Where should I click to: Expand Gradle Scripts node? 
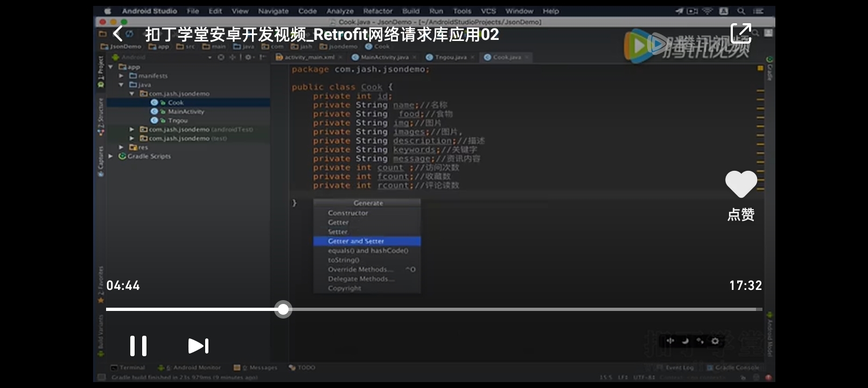[x=110, y=156]
